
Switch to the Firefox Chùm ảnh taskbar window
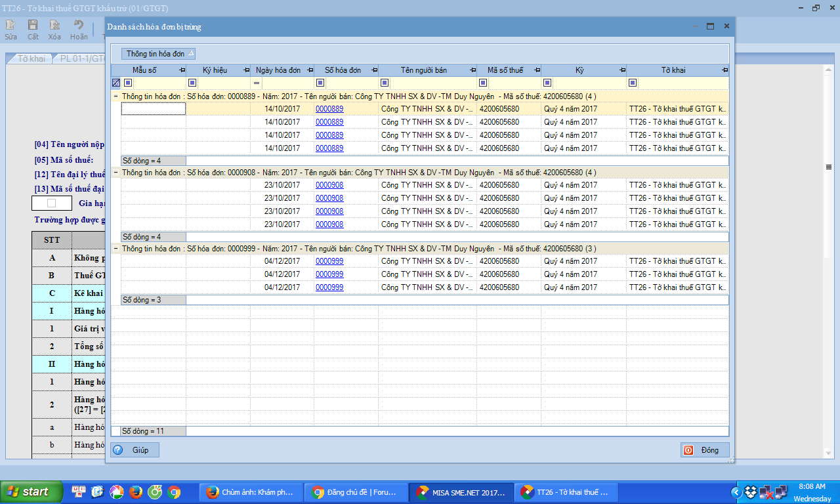pos(251,492)
